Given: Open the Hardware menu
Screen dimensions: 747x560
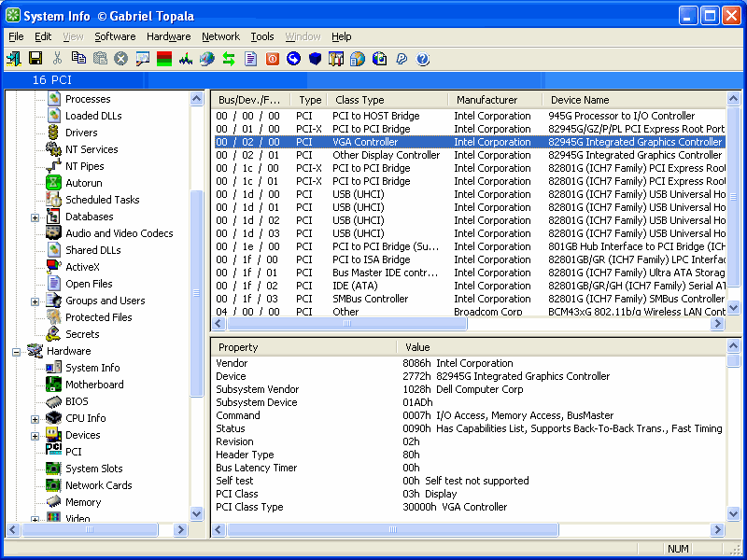Looking at the screenshot, I should pos(168,36).
